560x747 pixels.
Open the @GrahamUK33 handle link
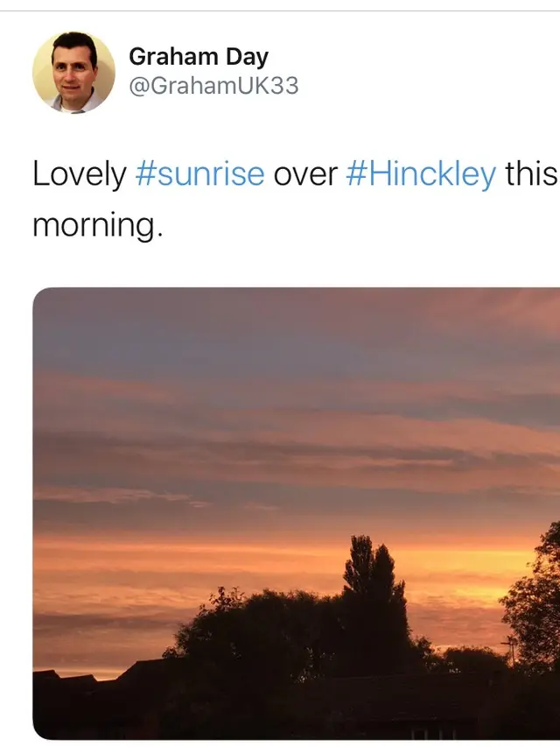coord(213,86)
